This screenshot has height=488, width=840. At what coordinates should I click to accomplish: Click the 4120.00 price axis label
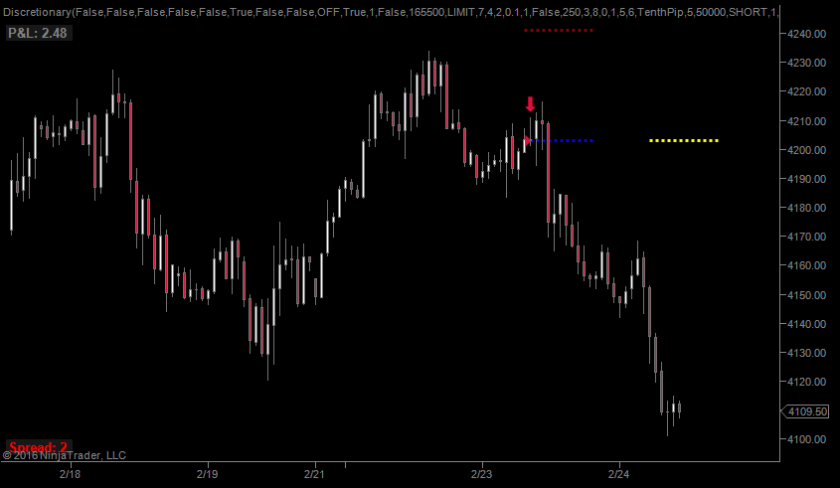coord(806,381)
